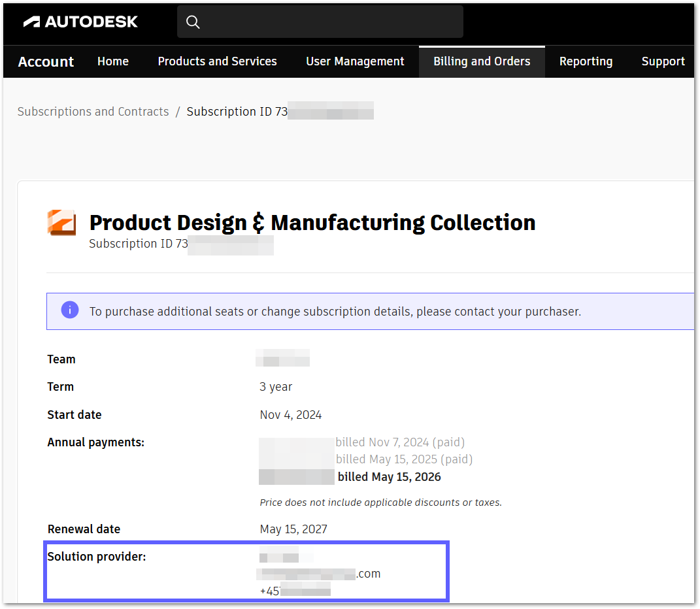
Task: Click the Autodesk logo
Action: 80,21
